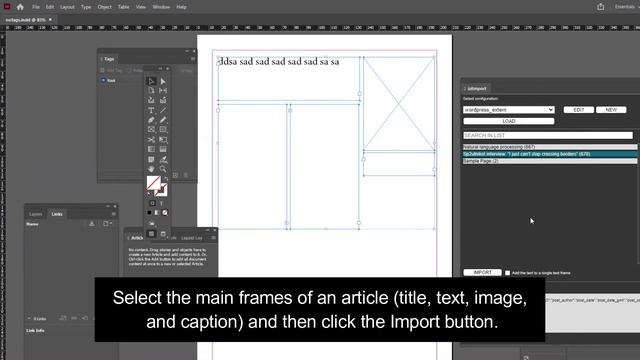Open the Object menu
This screenshot has width=640, height=360.
[104, 7]
